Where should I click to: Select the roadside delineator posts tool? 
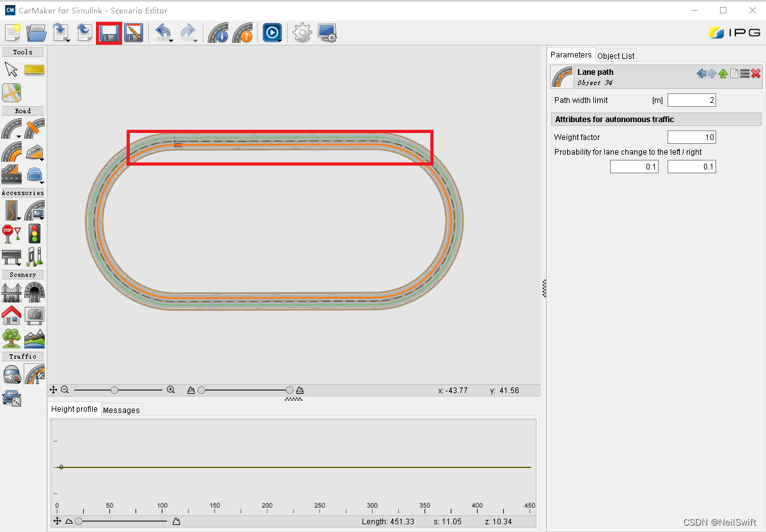click(34, 257)
